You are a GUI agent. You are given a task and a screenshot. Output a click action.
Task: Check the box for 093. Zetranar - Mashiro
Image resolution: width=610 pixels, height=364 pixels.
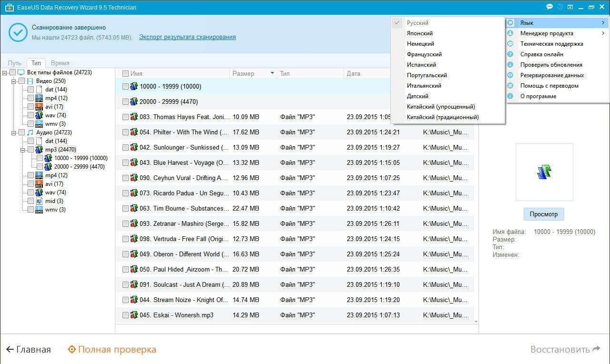(x=125, y=223)
